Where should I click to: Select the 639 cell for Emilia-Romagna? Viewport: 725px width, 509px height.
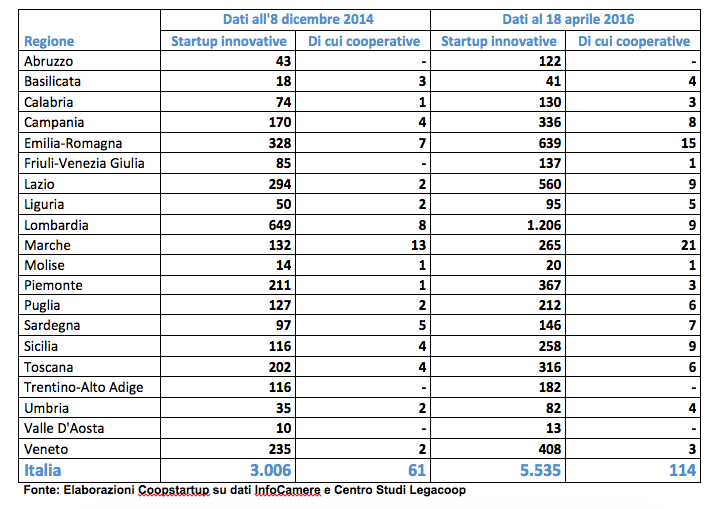(544, 143)
